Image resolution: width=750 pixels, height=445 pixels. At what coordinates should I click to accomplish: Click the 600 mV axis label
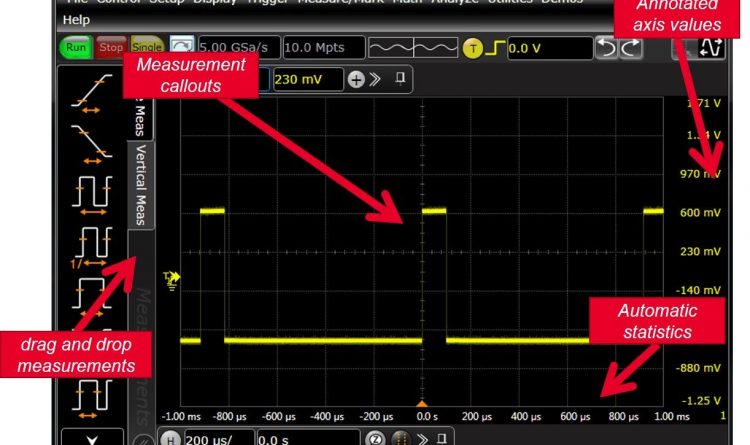click(700, 213)
